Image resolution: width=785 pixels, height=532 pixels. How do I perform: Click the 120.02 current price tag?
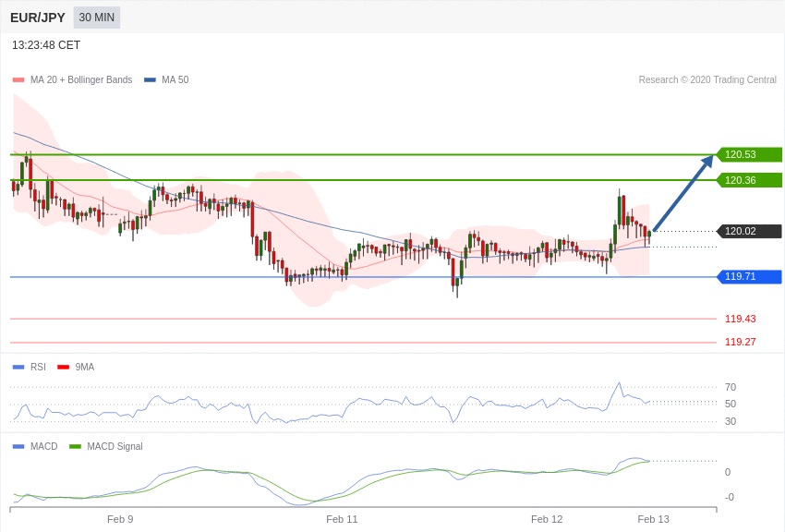coord(749,231)
